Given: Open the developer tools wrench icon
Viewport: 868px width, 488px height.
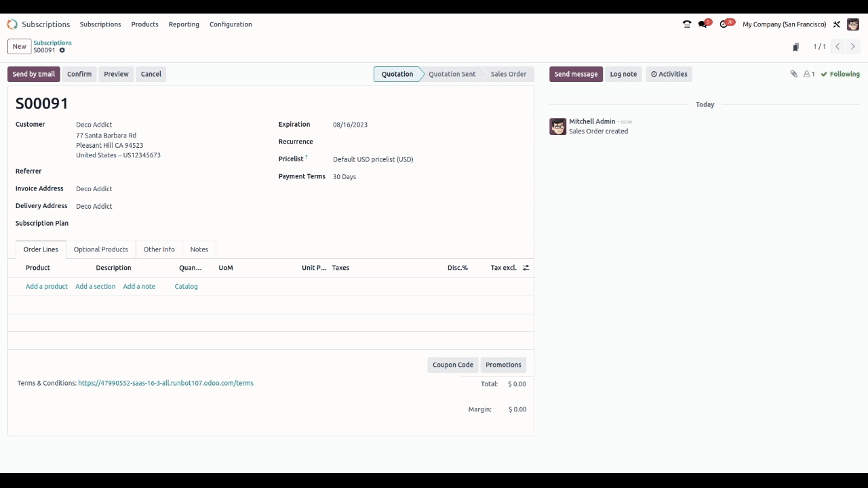Looking at the screenshot, I should (837, 24).
